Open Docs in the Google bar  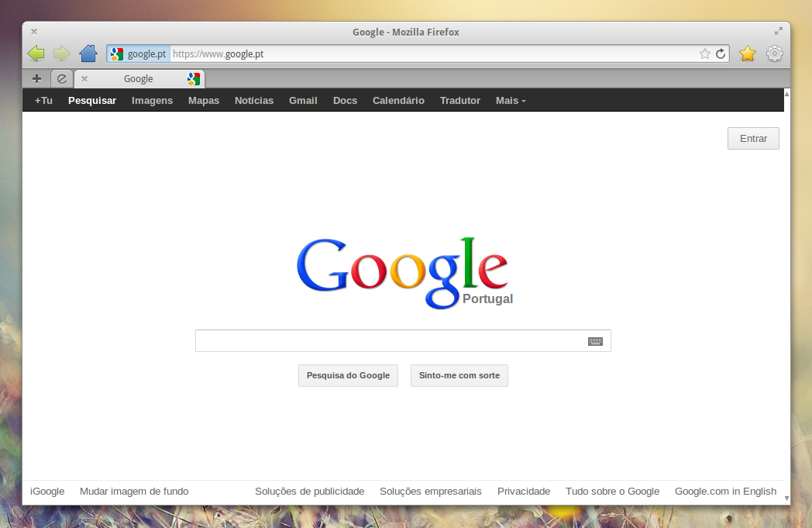tap(345, 101)
